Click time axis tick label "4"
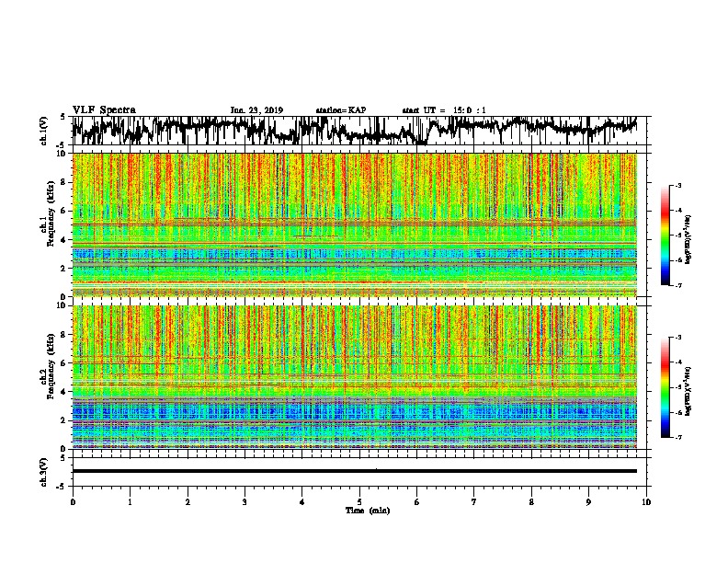The image size is (728, 563). (302, 502)
